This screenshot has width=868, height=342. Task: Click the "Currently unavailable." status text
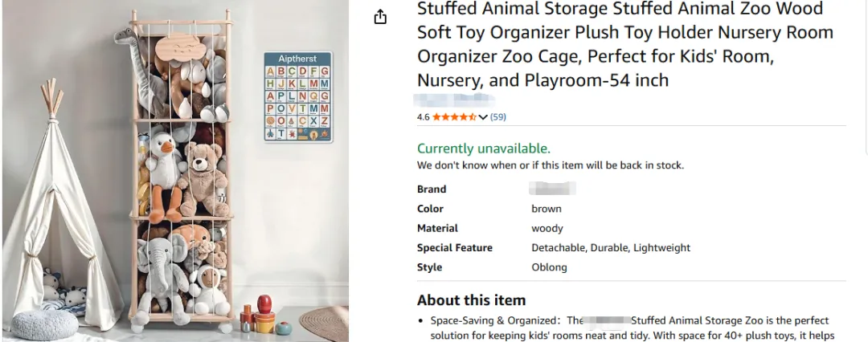click(x=484, y=149)
